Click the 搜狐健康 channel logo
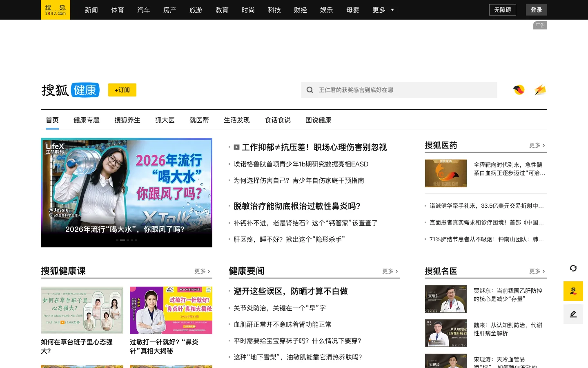 pos(70,90)
